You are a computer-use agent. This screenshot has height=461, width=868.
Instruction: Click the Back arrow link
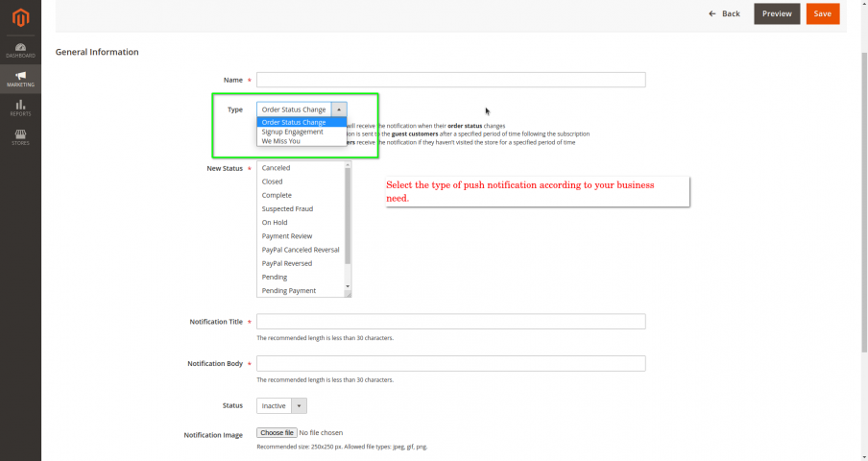point(724,13)
